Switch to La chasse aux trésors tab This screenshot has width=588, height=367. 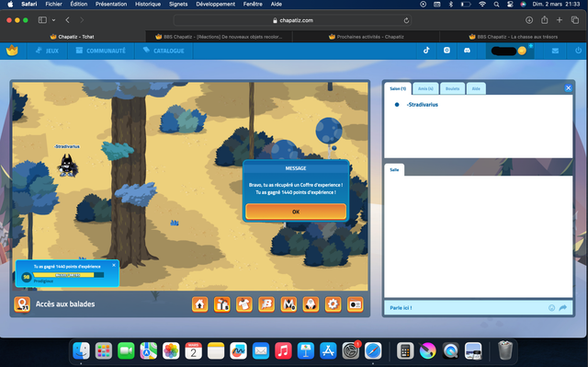514,37
